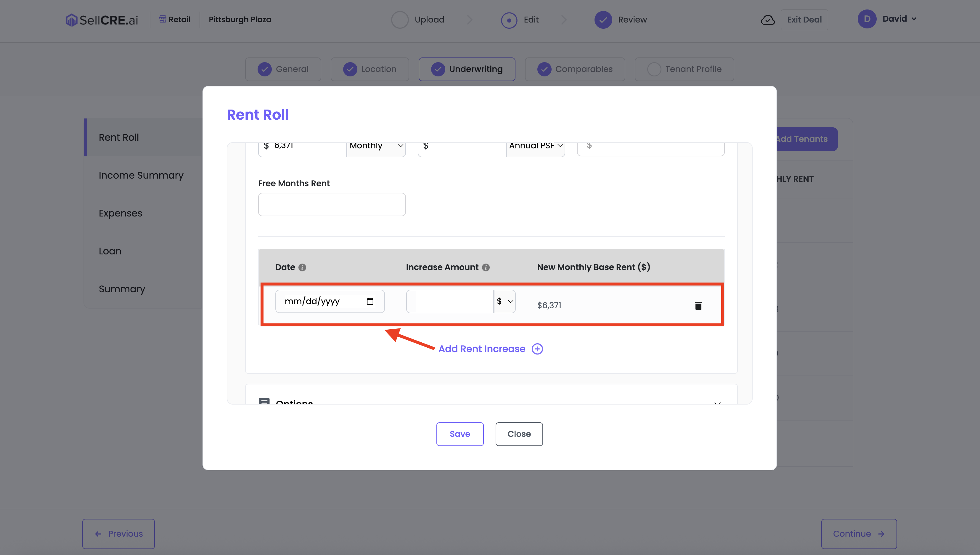The height and width of the screenshot is (555, 980).
Task: Switch to the Comparables tab
Action: [x=575, y=69]
